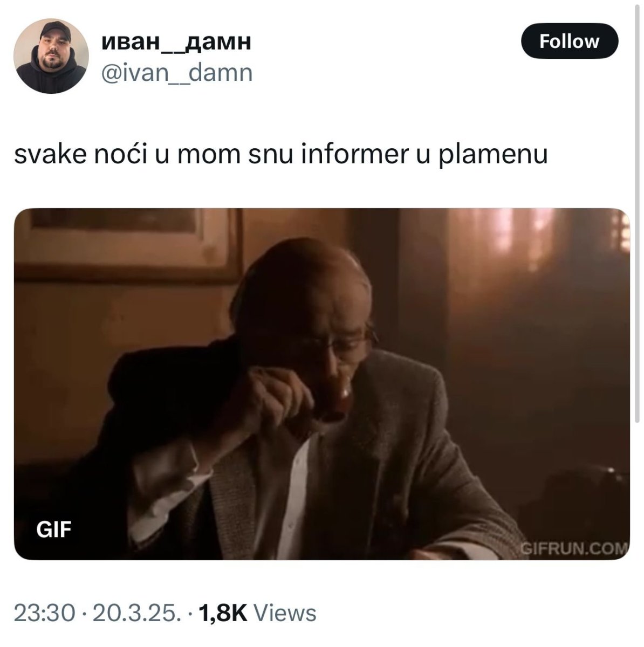Click the 20.3.25. date text

coord(135,613)
